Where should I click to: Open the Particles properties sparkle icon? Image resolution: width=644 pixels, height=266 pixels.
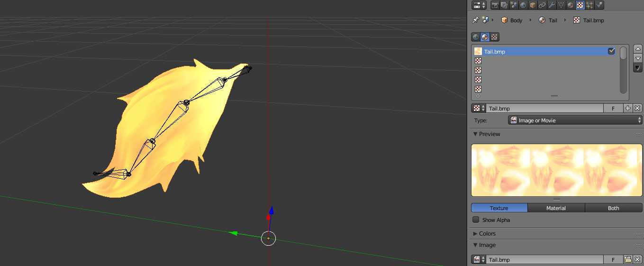tap(590, 5)
